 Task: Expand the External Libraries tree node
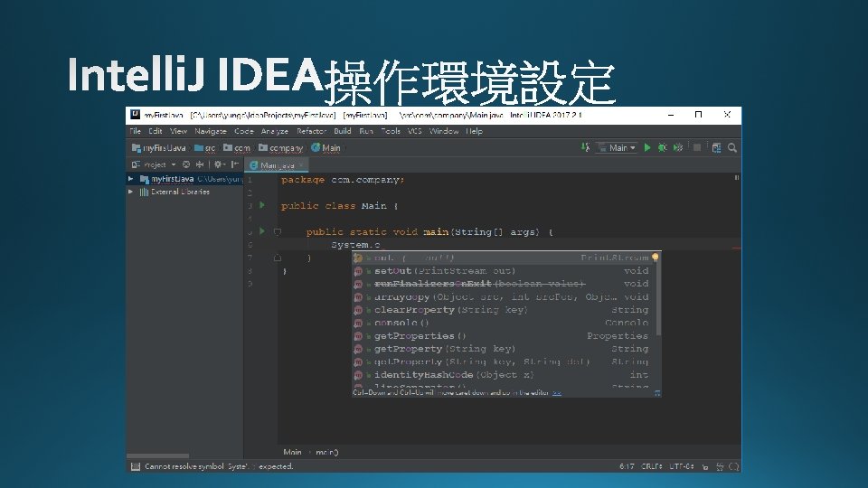[x=130, y=192]
